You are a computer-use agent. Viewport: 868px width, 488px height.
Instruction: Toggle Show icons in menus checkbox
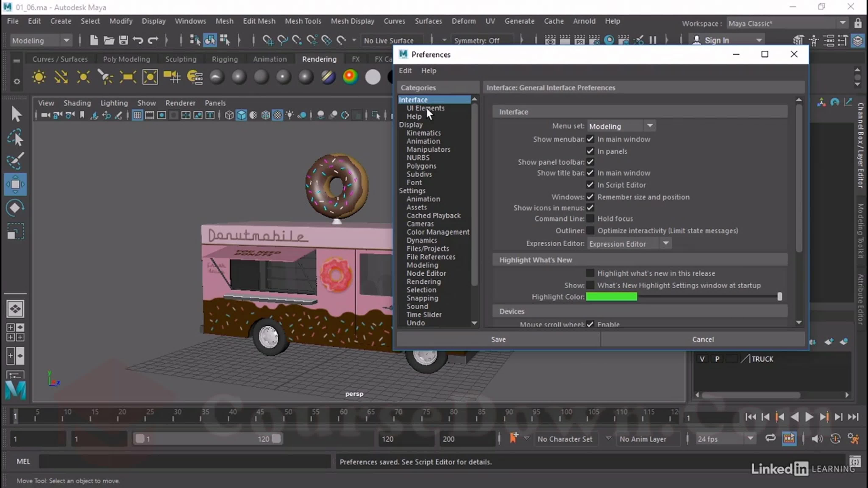pos(590,207)
